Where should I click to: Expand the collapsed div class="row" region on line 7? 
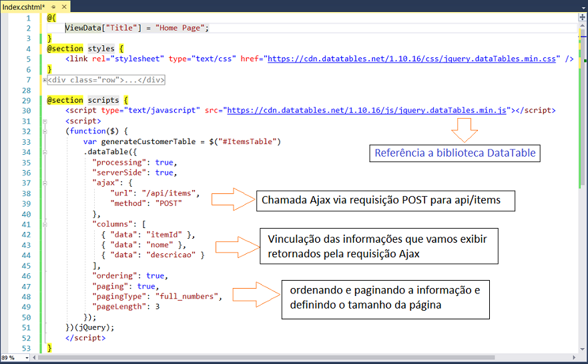pos(45,80)
